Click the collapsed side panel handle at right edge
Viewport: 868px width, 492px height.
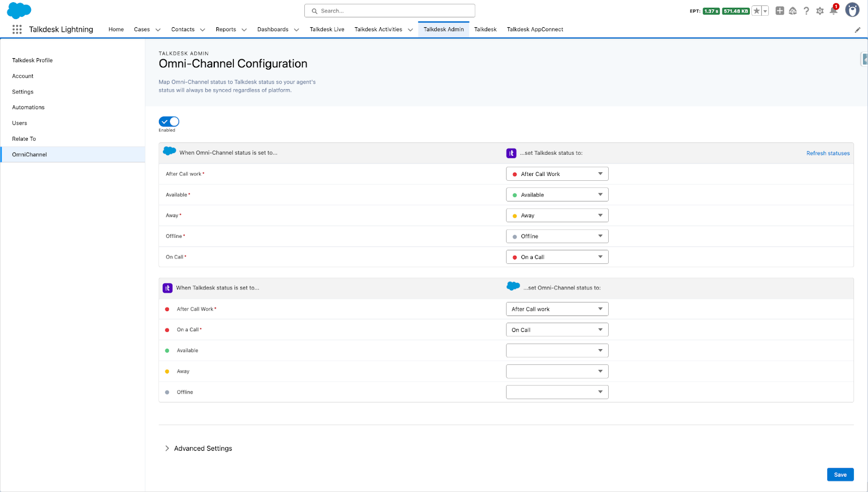click(x=865, y=59)
